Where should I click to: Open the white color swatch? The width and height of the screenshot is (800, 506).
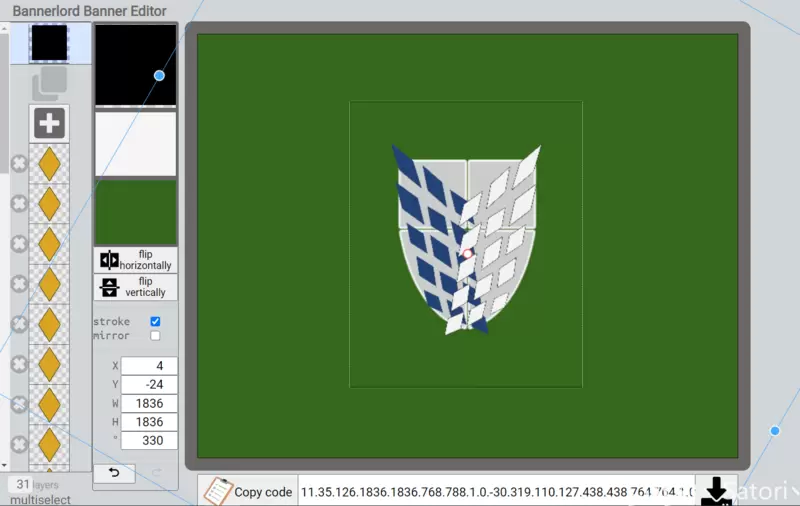[x=136, y=144]
